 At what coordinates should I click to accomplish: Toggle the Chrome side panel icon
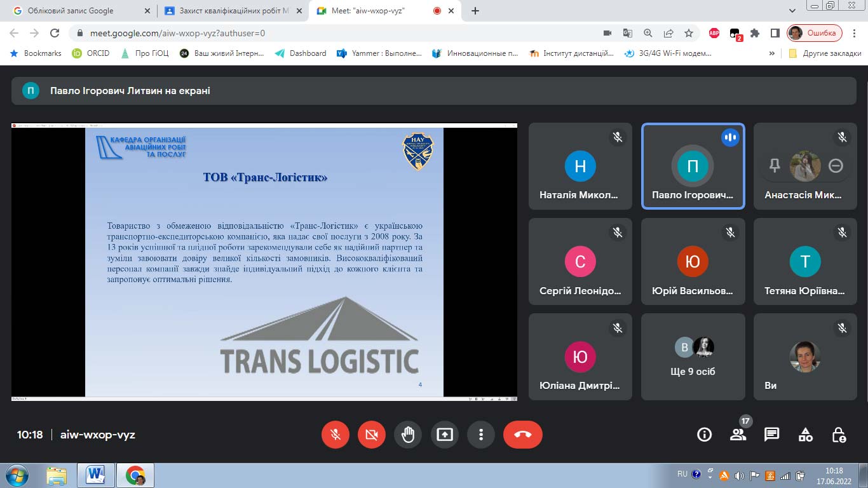pyautogui.click(x=775, y=33)
